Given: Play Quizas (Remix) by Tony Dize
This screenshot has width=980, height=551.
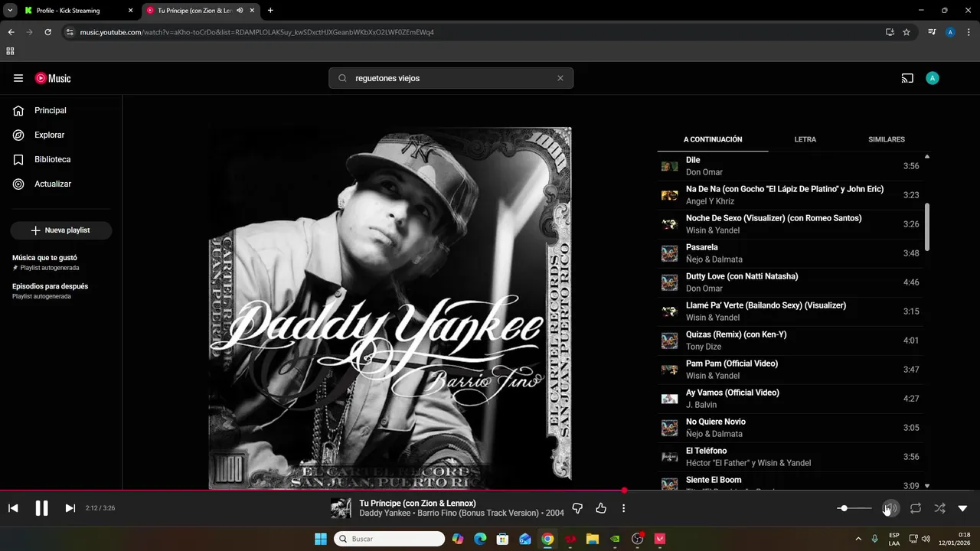Looking at the screenshot, I should coord(790,341).
